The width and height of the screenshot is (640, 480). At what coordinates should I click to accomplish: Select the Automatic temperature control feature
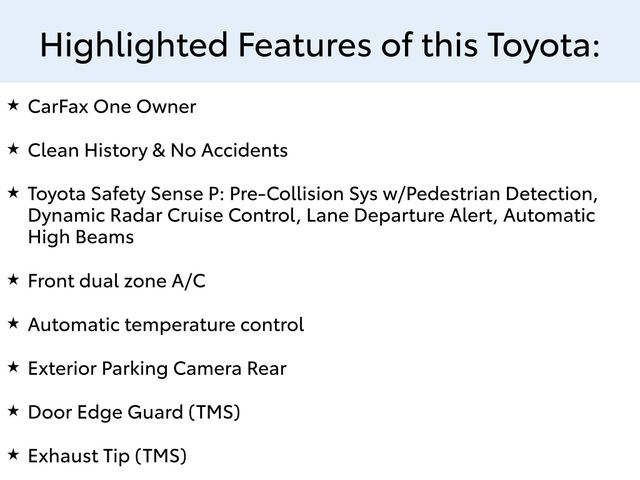pos(166,325)
